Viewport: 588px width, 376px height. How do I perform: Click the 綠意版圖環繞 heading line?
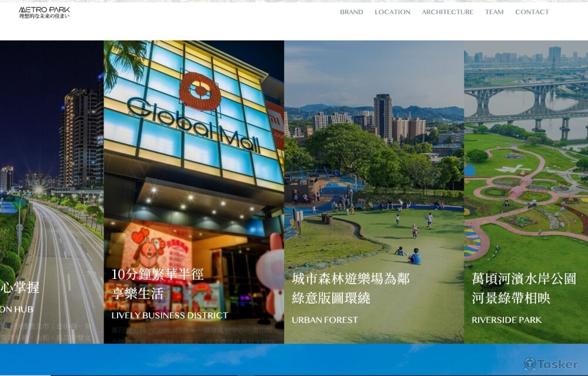331,298
